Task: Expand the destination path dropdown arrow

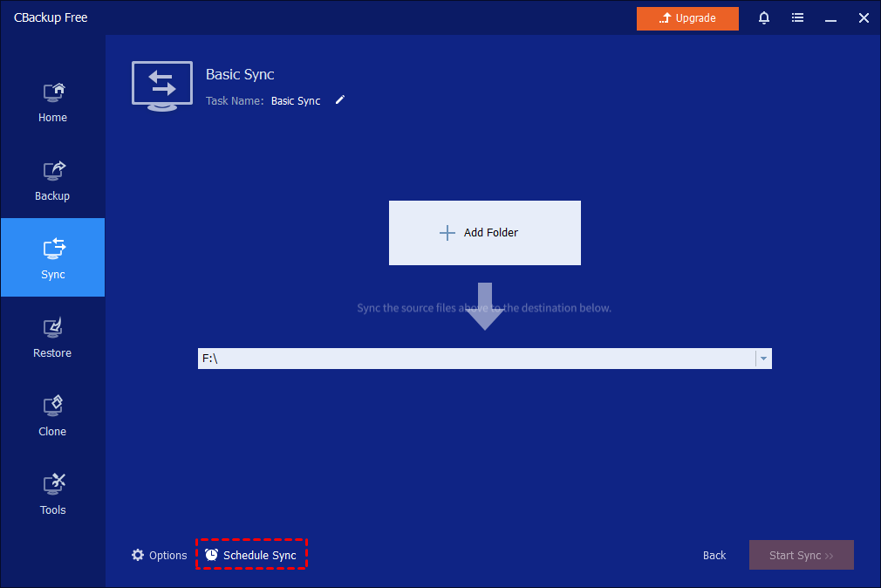Action: (x=763, y=359)
